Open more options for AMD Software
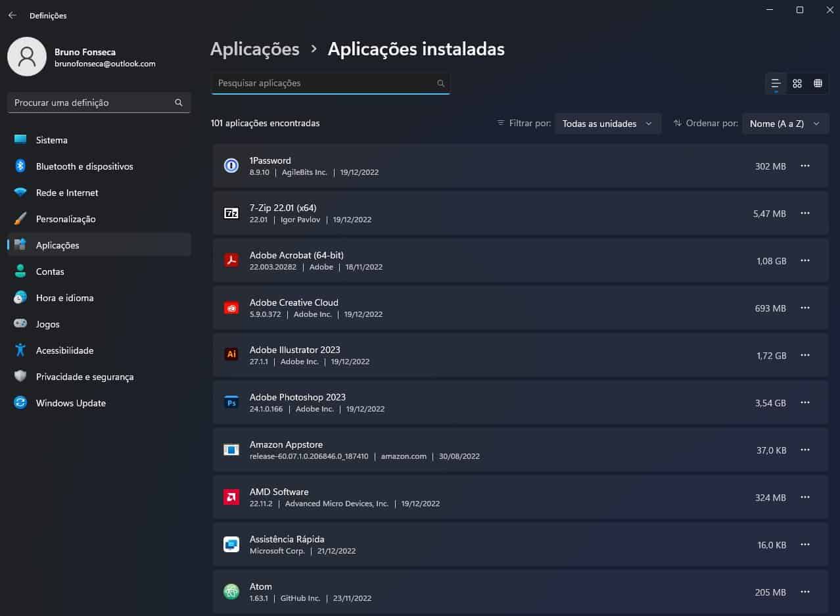The image size is (840, 616). click(805, 497)
